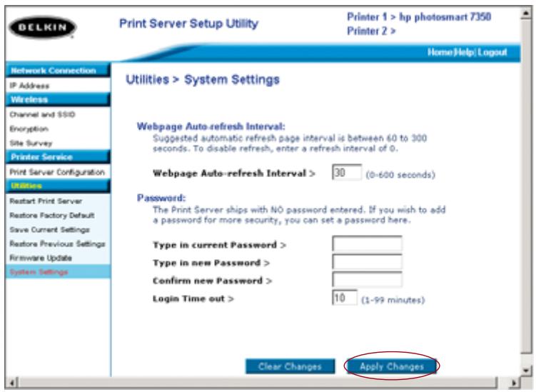Select the Wireless section header

(58, 99)
